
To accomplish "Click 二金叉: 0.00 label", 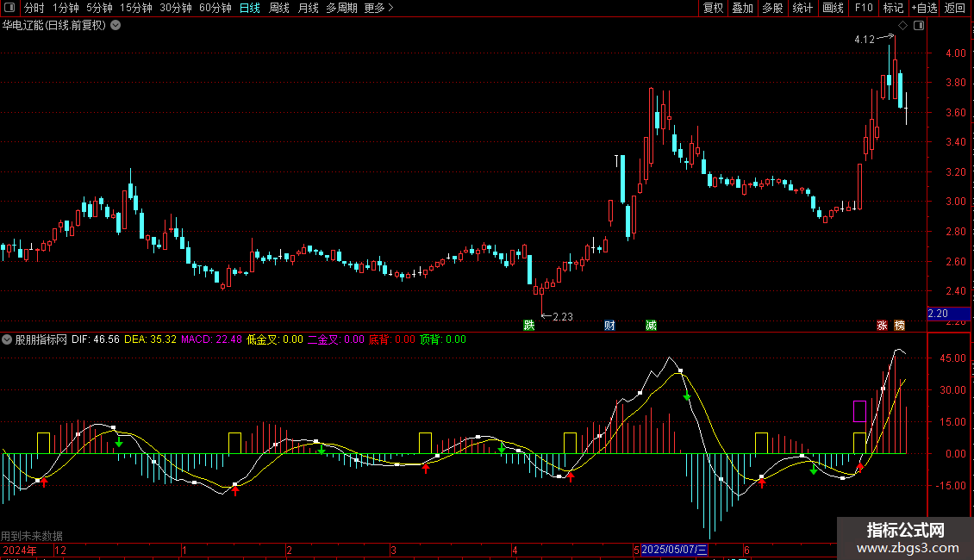I will 336,339.
